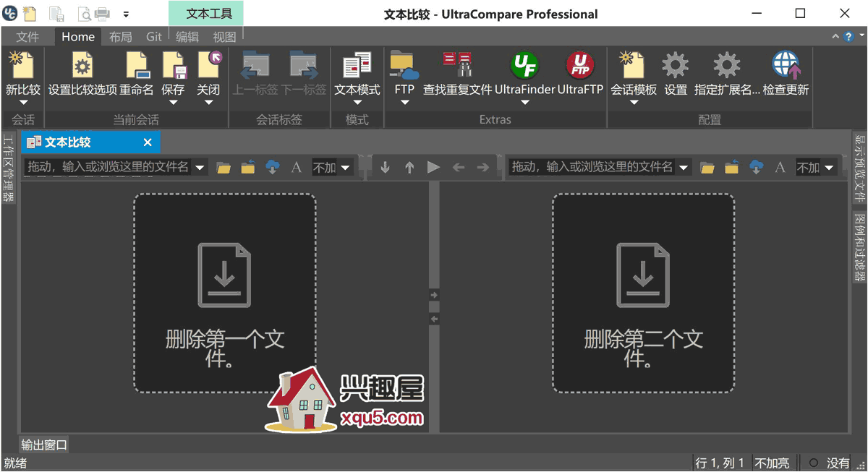Switch to the 布局 ribbon tab
The image size is (868, 472).
point(121,37)
